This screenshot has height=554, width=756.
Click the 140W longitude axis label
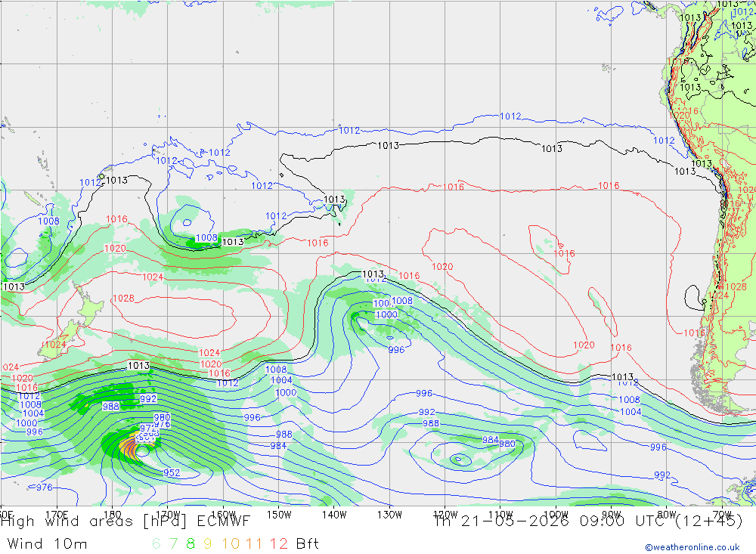(x=334, y=515)
